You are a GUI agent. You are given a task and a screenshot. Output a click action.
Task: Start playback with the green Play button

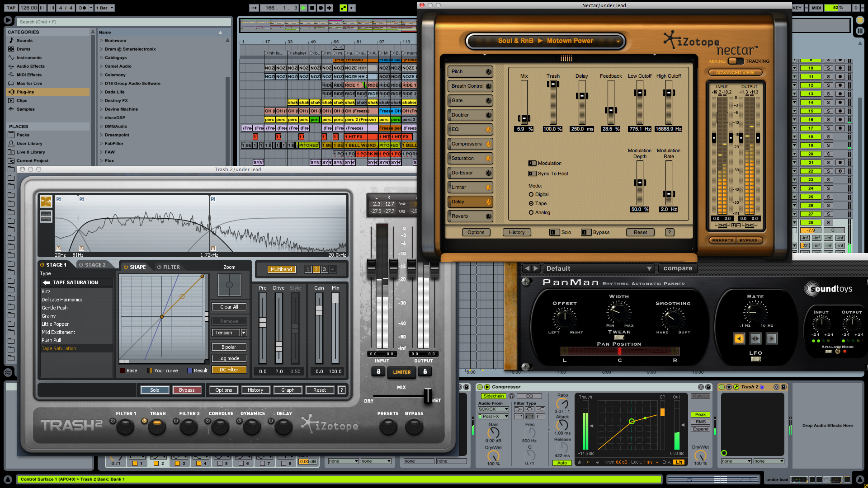pyautogui.click(x=304, y=8)
